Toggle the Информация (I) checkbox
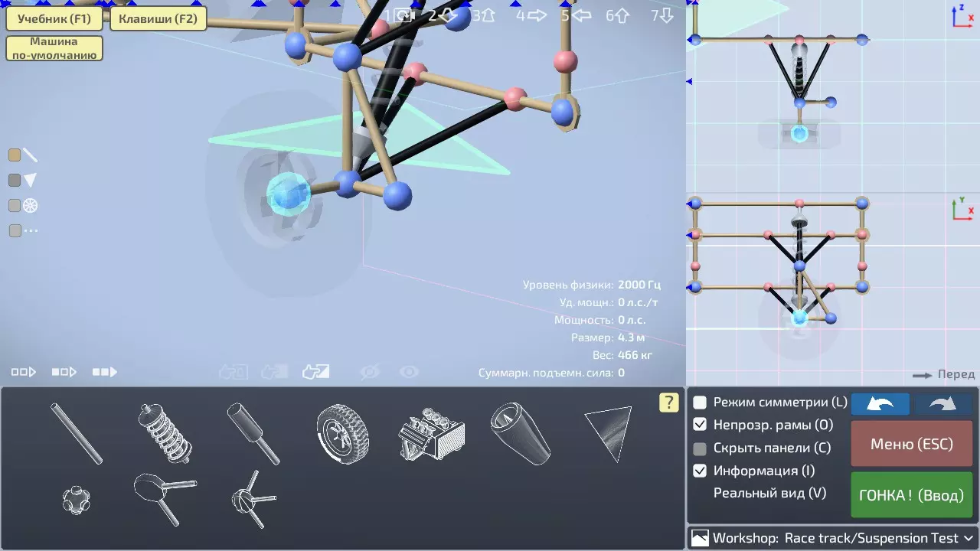Image resolution: width=980 pixels, height=551 pixels. coord(700,471)
